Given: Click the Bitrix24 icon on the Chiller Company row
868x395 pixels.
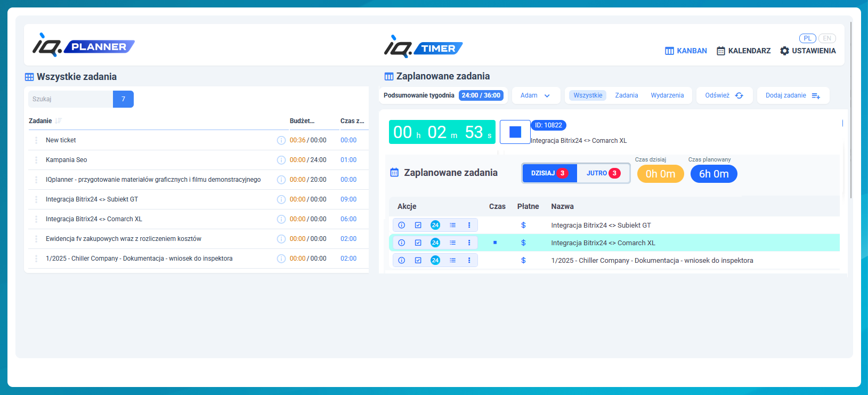Looking at the screenshot, I should click(435, 260).
